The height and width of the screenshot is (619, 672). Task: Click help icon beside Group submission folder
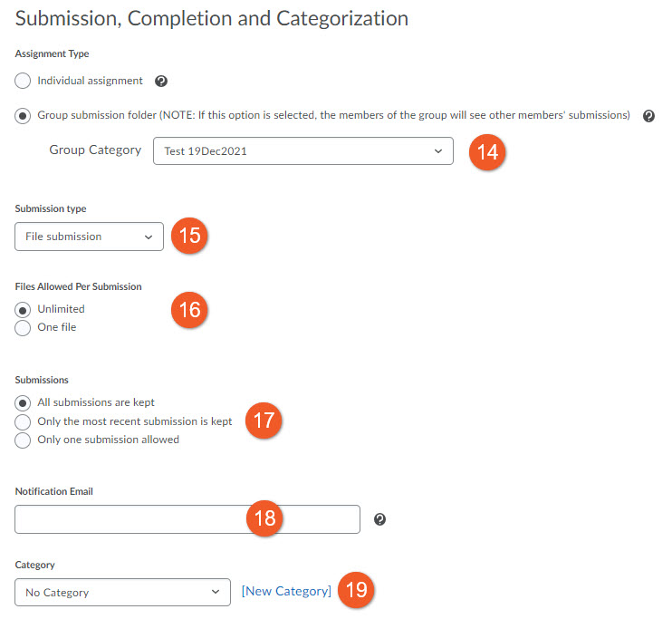pos(648,116)
